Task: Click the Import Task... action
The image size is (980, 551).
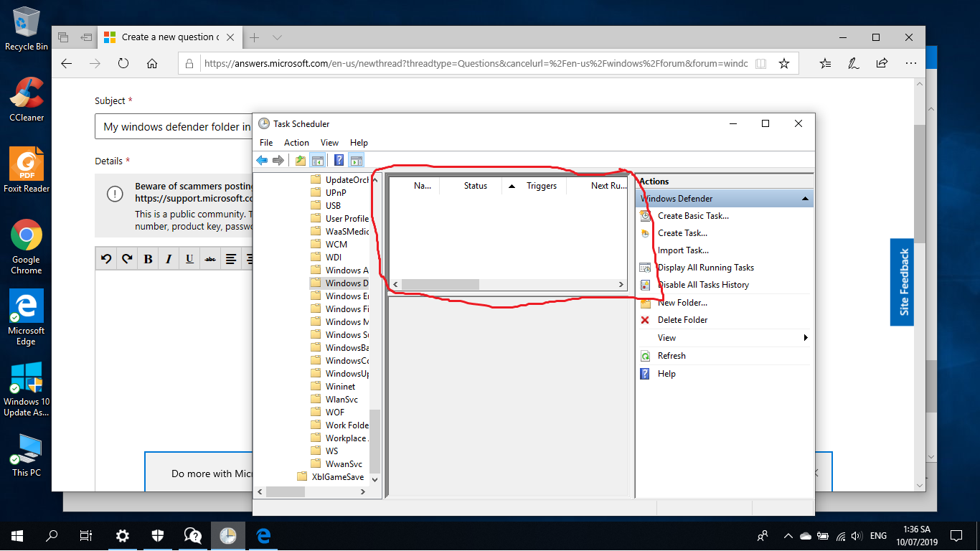Action: pyautogui.click(x=683, y=250)
